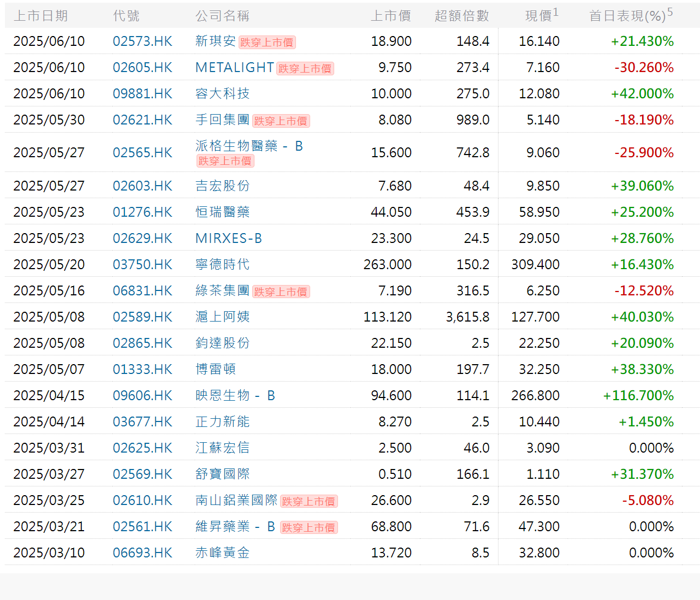The width and height of the screenshot is (700, 600).
Task: Open company 吉宏股份 page
Action: point(223,186)
